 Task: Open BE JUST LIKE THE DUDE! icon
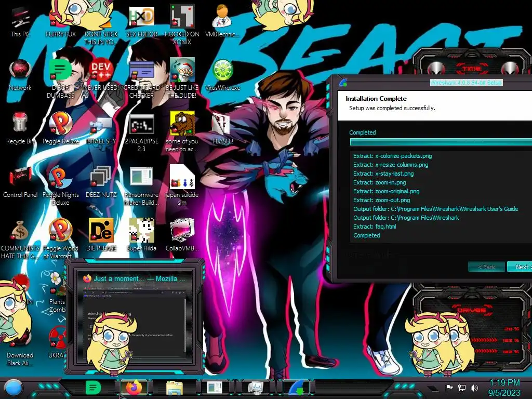(182, 79)
